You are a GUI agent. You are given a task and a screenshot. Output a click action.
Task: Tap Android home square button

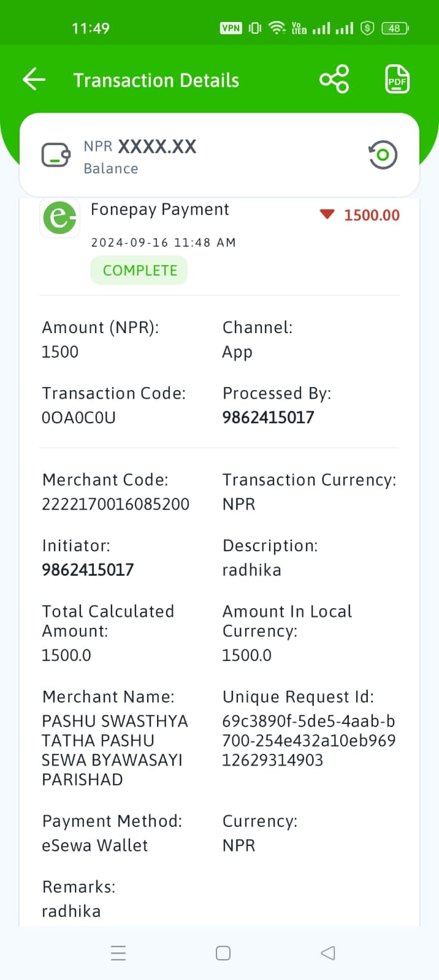tap(223, 953)
